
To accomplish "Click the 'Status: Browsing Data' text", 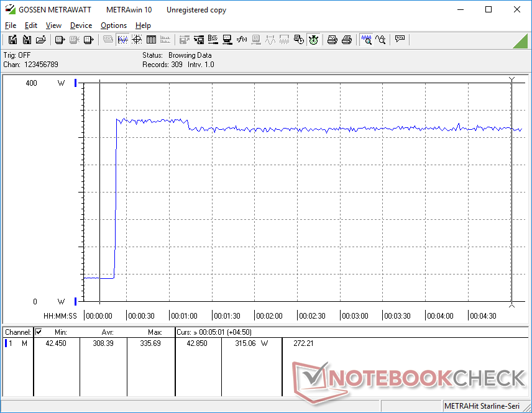I will coord(177,55).
